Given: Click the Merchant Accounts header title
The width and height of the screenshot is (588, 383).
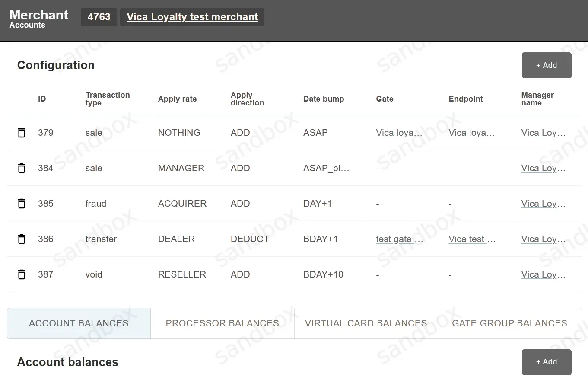Looking at the screenshot, I should pos(38,19).
